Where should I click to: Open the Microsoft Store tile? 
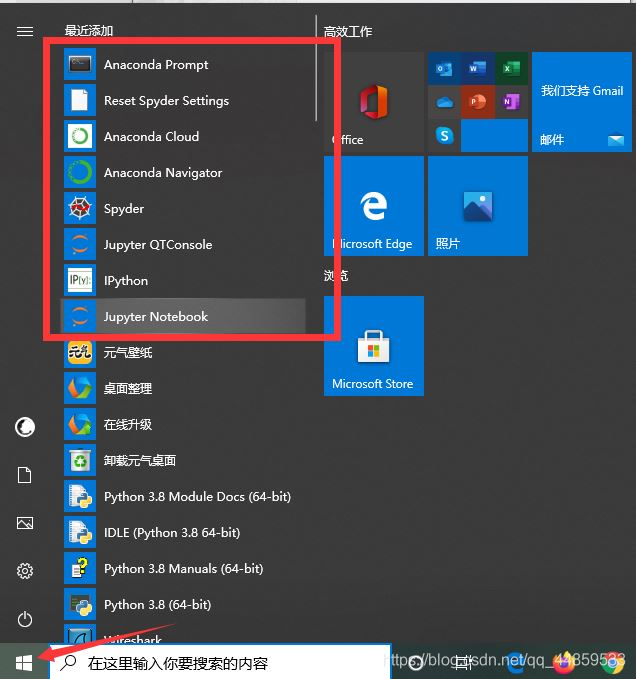tap(373, 346)
